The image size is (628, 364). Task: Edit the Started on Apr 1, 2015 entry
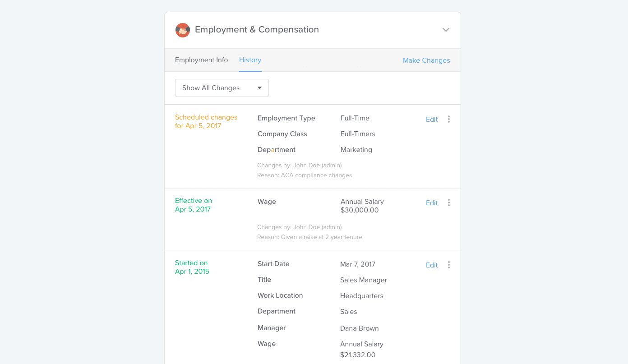pos(431,265)
